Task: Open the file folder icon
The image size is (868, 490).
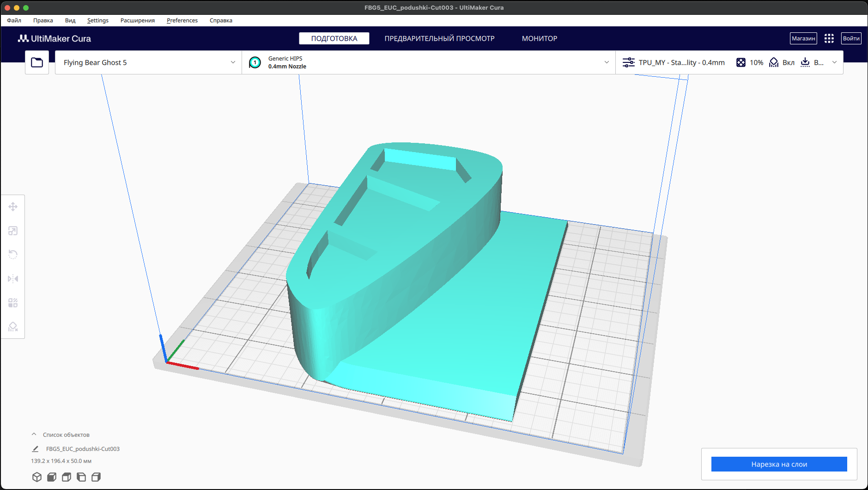Action: 37,62
